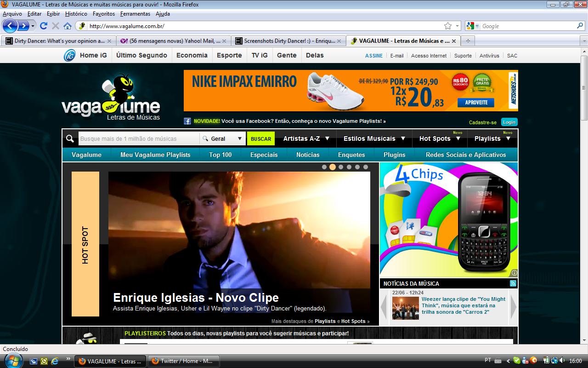Click the search magnifier in Google box
This screenshot has width=588, height=368.
pyautogui.click(x=580, y=26)
